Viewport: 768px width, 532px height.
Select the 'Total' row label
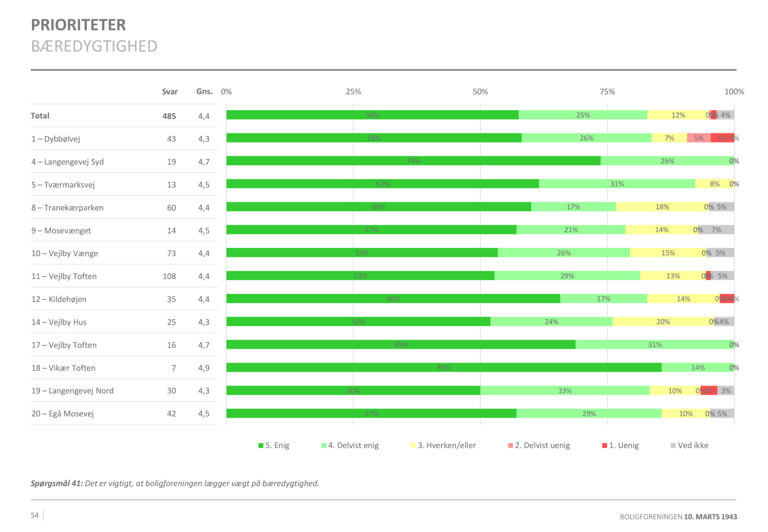[x=40, y=116]
